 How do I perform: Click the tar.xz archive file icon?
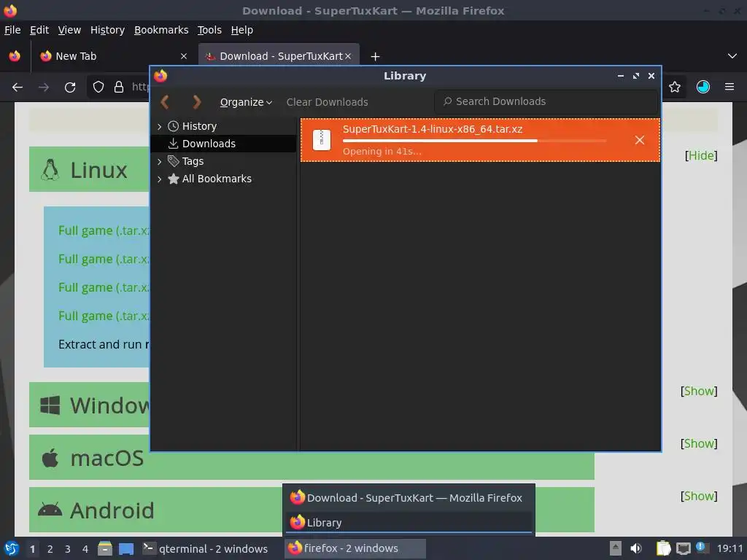[x=322, y=140]
